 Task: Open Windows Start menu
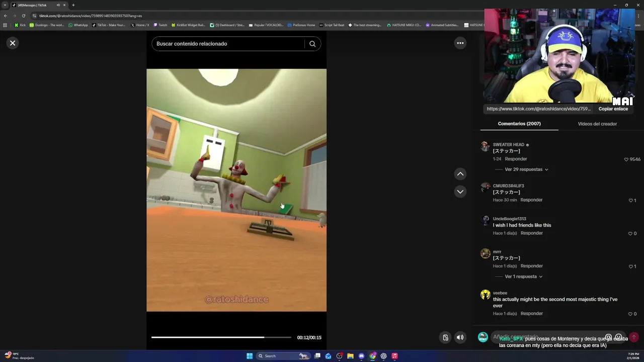tap(250, 356)
